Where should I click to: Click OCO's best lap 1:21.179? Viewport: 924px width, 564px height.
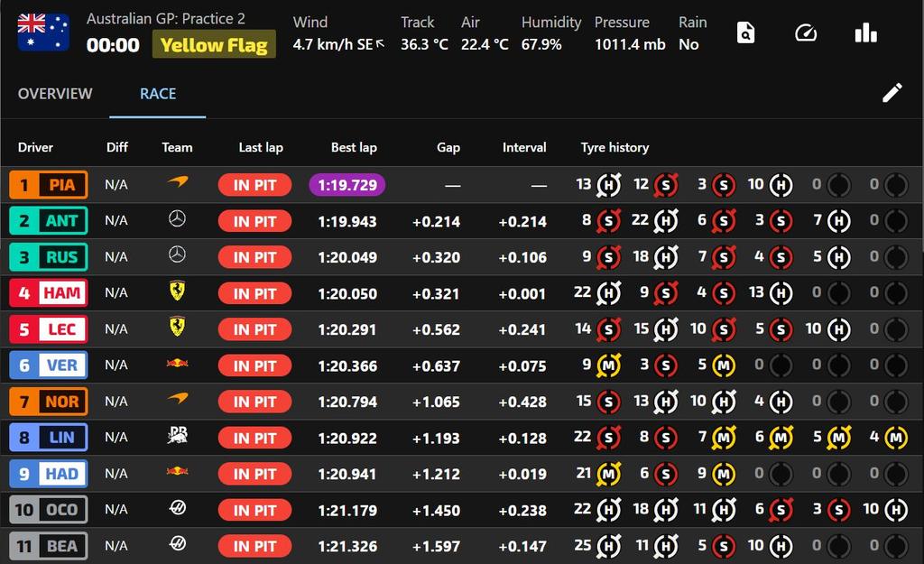pyautogui.click(x=347, y=511)
